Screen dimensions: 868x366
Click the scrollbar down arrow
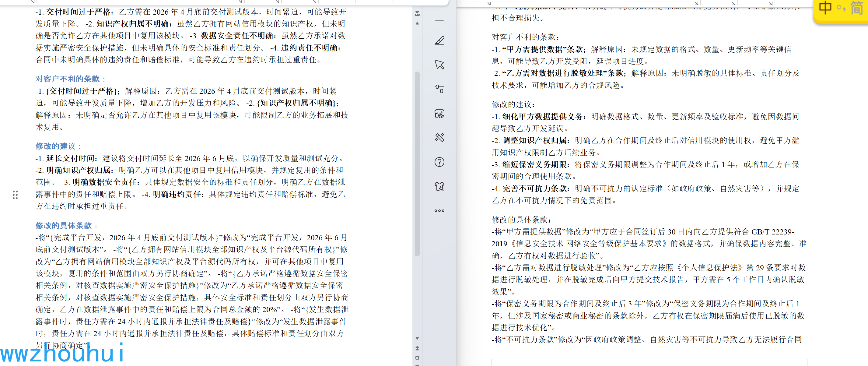[417, 338]
